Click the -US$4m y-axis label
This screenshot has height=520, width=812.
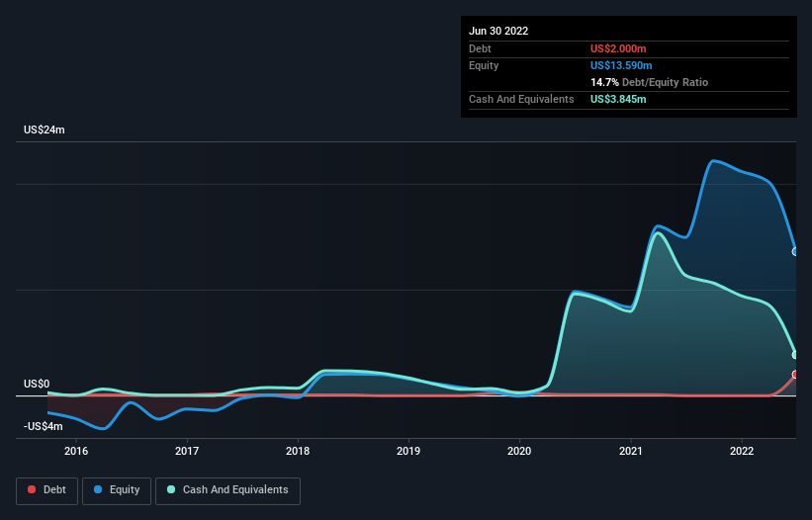point(43,426)
